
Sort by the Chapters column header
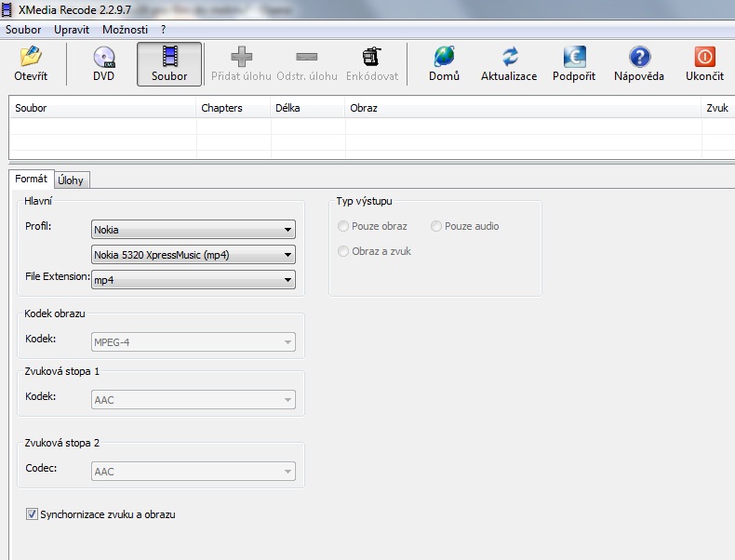(234, 108)
